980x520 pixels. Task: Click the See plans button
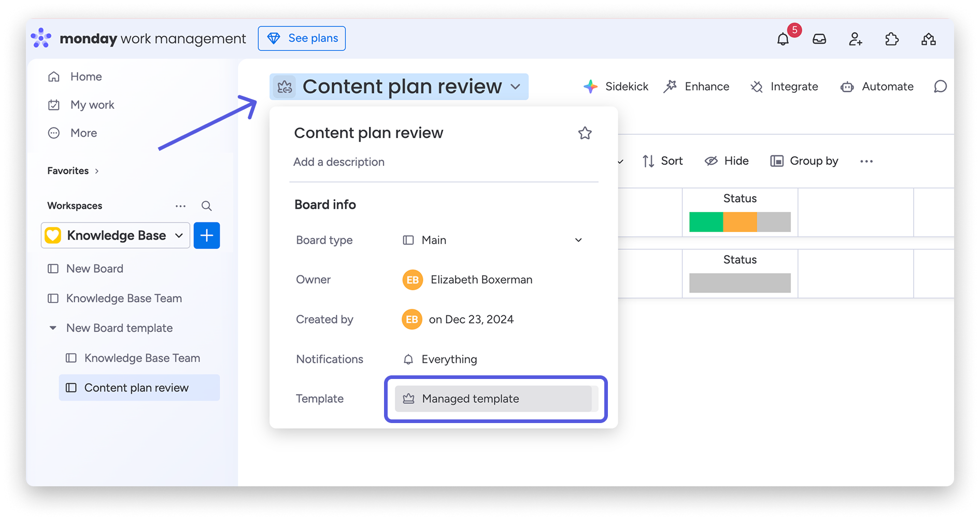[302, 38]
